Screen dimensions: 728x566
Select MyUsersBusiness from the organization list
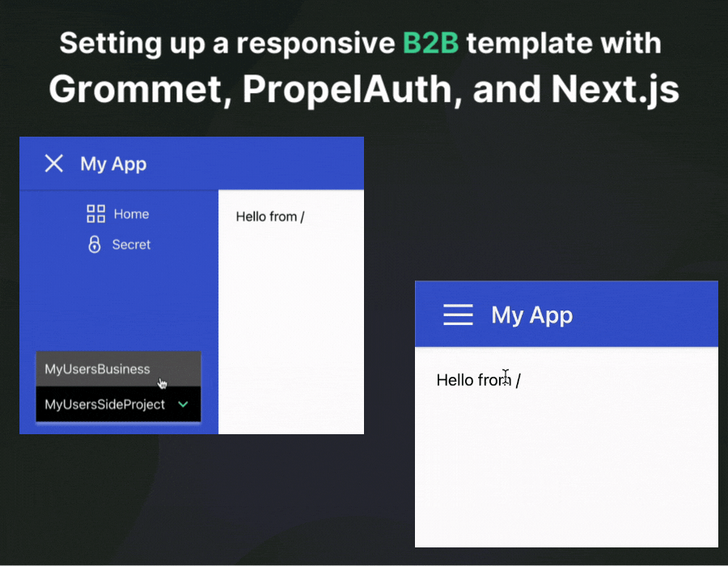pos(97,369)
